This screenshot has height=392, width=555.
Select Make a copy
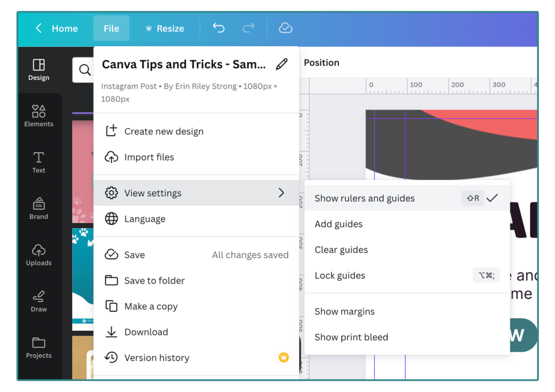click(196, 306)
